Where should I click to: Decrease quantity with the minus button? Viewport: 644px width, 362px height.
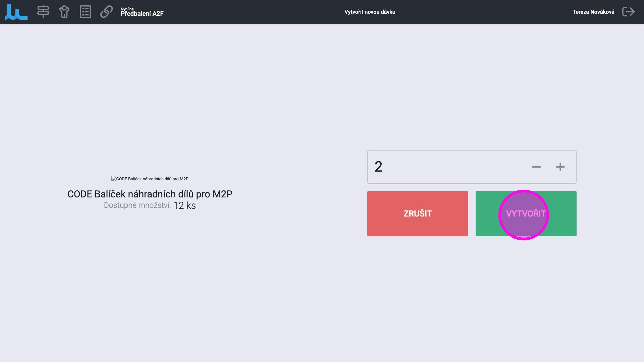pos(536,167)
